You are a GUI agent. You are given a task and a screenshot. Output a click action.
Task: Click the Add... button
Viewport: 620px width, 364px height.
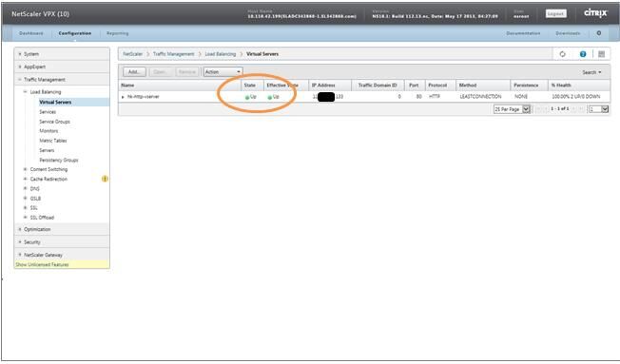(x=134, y=72)
